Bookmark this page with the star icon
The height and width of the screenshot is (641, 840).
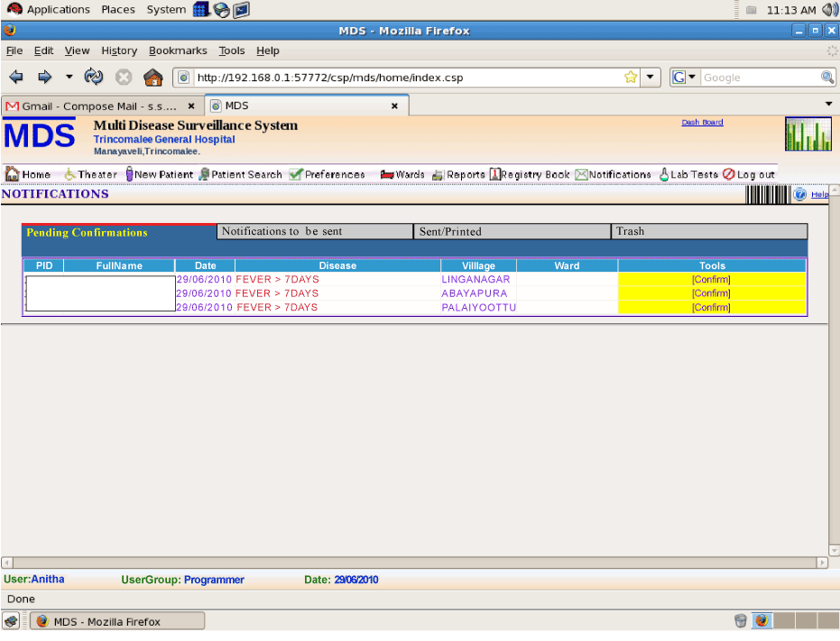tap(631, 78)
